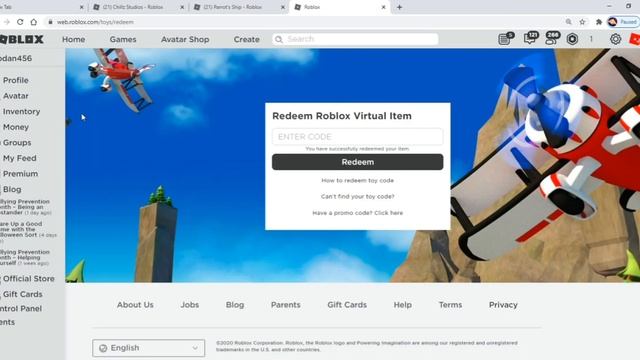The image size is (640, 360).
Task: Open Bullying Prevention Helping Yourself blog post
Action: click(25, 258)
